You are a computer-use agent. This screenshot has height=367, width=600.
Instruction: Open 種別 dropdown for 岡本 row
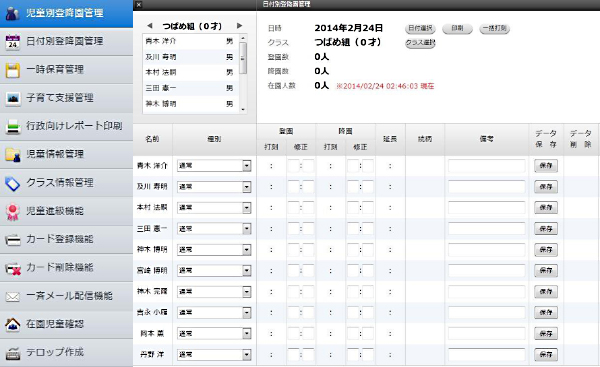pyautogui.click(x=247, y=334)
